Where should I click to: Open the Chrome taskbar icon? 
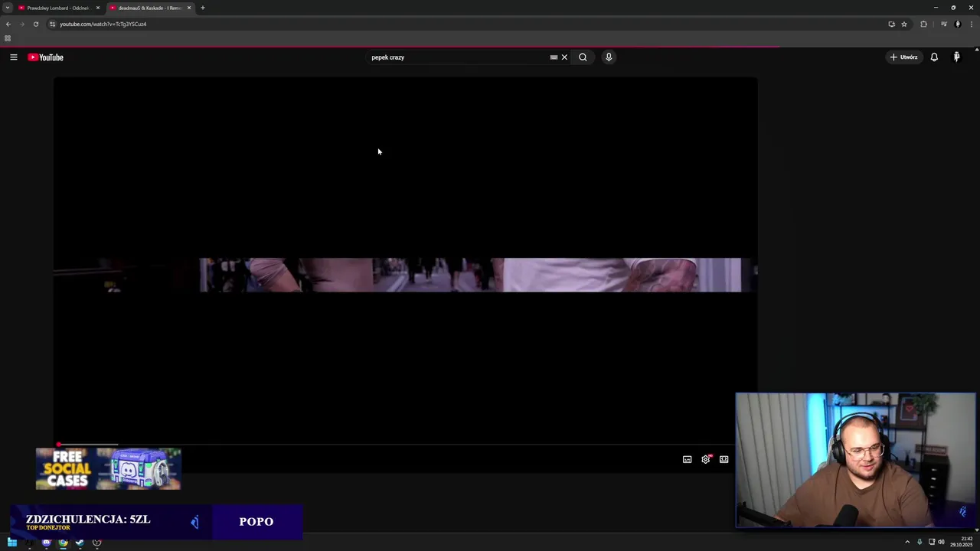[63, 543]
